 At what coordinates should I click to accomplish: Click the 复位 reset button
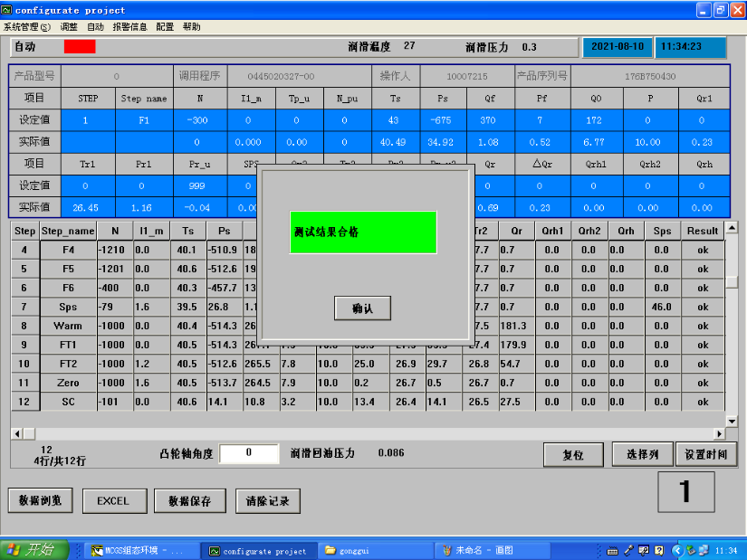click(573, 454)
